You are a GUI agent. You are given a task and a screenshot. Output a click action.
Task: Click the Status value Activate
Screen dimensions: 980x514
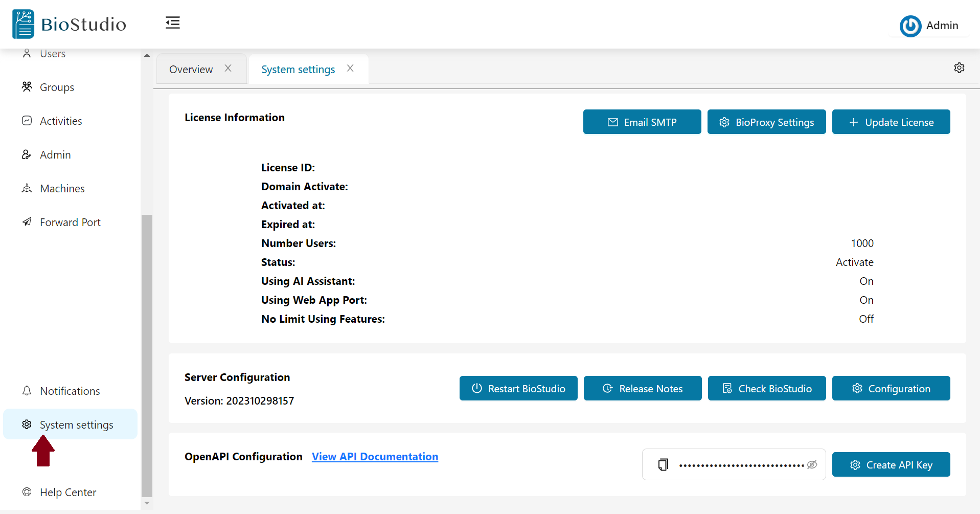(854, 262)
